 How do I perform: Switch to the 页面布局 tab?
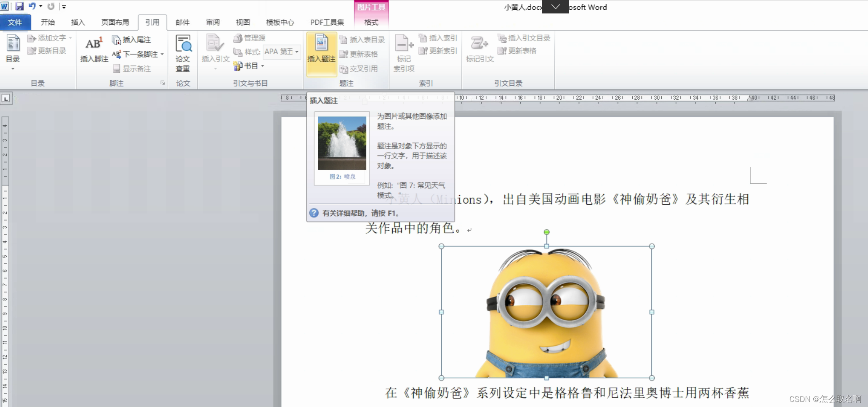(115, 22)
